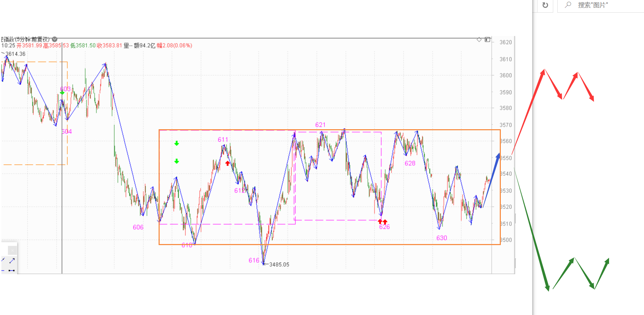
Task: Click the magnifier icon in search box
Action: coord(568,5)
